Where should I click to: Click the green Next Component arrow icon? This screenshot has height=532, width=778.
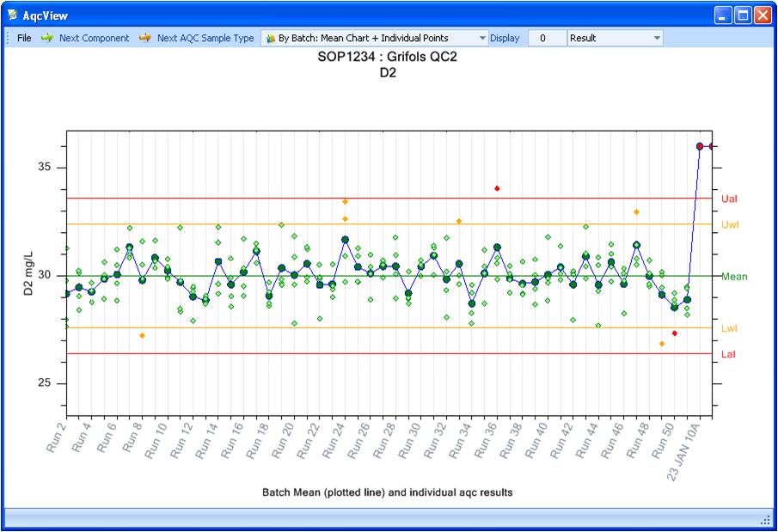pos(46,38)
